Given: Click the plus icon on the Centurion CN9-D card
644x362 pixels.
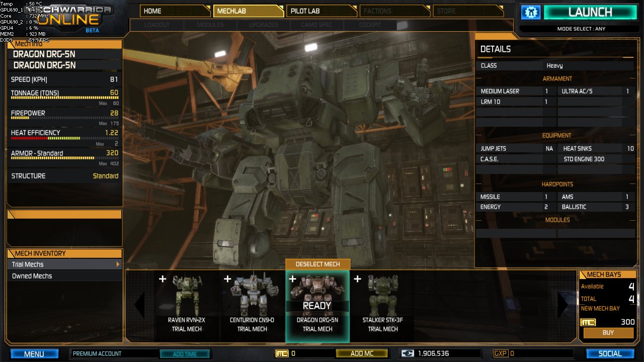Looking at the screenshot, I should point(227,279).
